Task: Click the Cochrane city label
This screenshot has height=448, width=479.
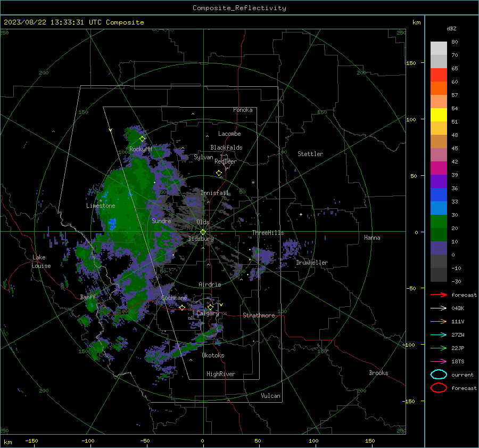Action: (174, 298)
